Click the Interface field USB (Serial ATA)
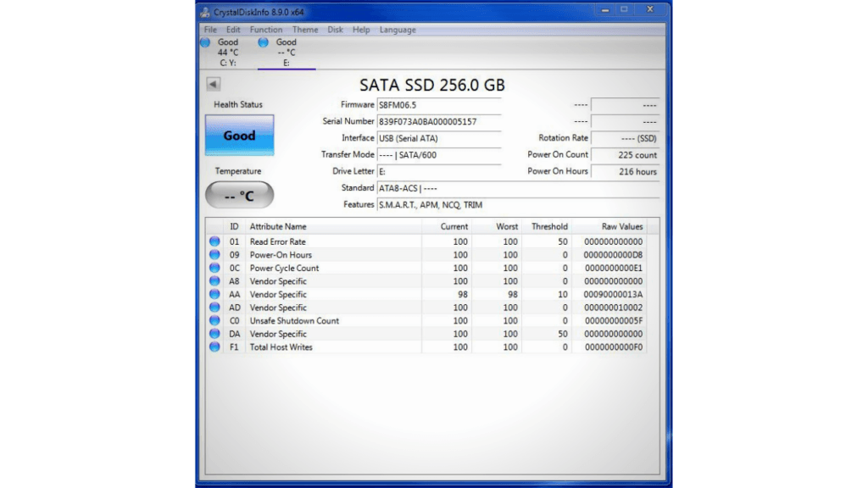 [439, 138]
